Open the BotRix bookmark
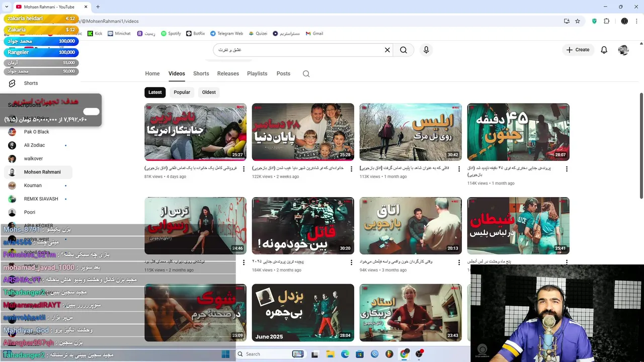 pos(195,34)
